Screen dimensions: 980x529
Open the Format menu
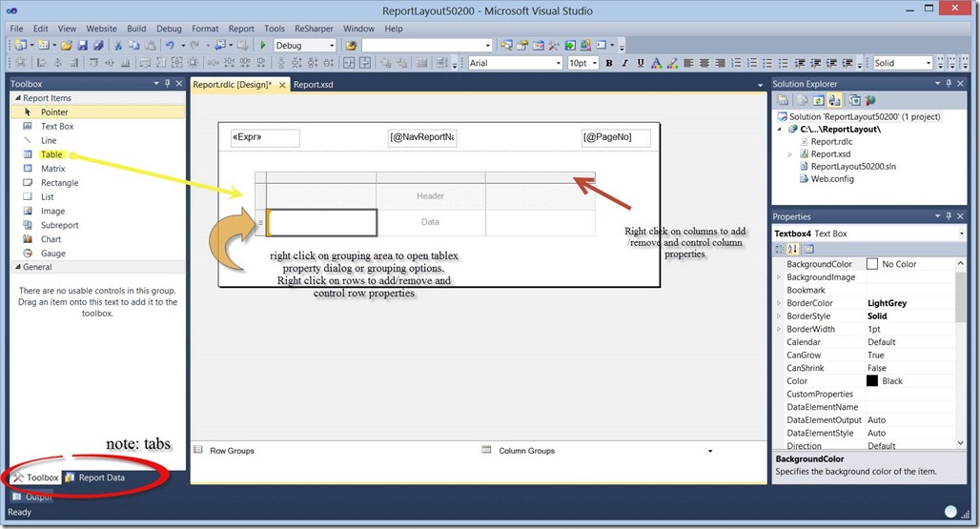205,28
